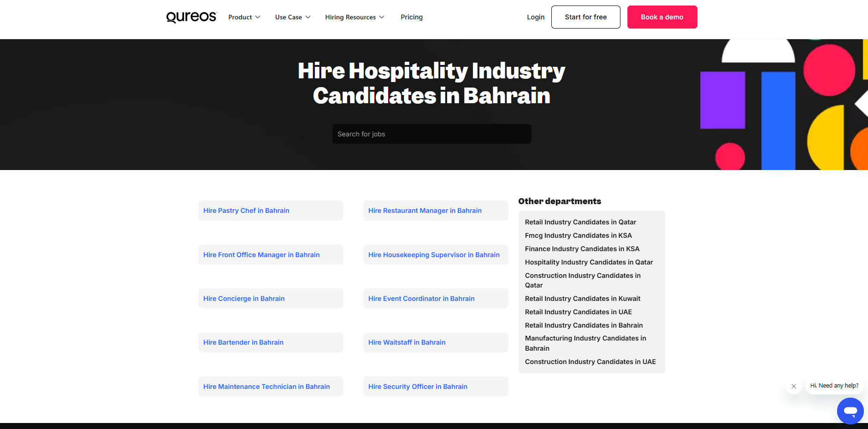Expand the Hiring Resources dropdown menu
This screenshot has height=429, width=868.
pyautogui.click(x=354, y=17)
